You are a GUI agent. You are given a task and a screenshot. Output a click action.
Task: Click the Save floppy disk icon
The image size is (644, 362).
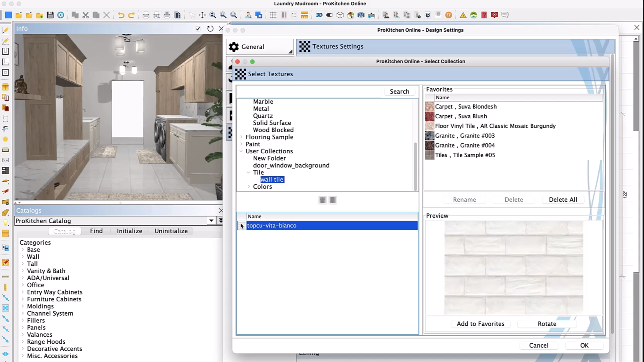[x=50, y=15]
